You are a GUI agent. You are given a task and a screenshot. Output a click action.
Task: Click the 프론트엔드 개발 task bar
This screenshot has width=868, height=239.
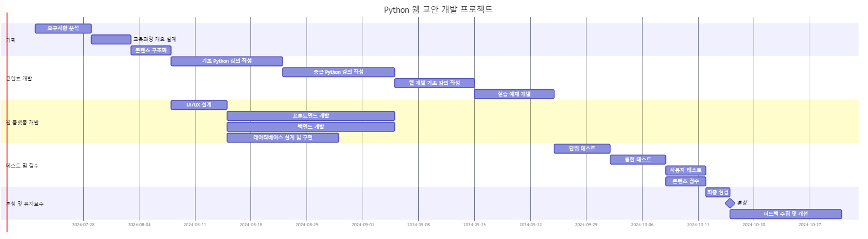pyautogui.click(x=310, y=116)
